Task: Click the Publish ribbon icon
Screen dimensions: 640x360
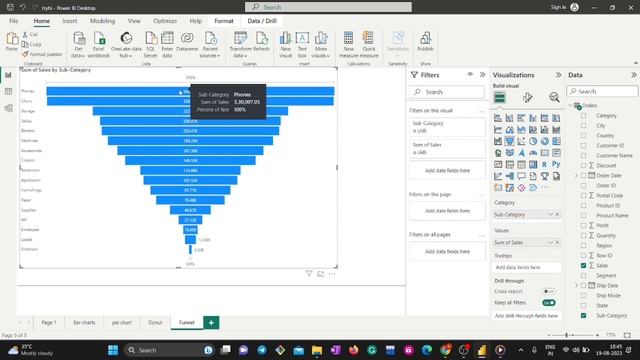Action: click(x=425, y=42)
